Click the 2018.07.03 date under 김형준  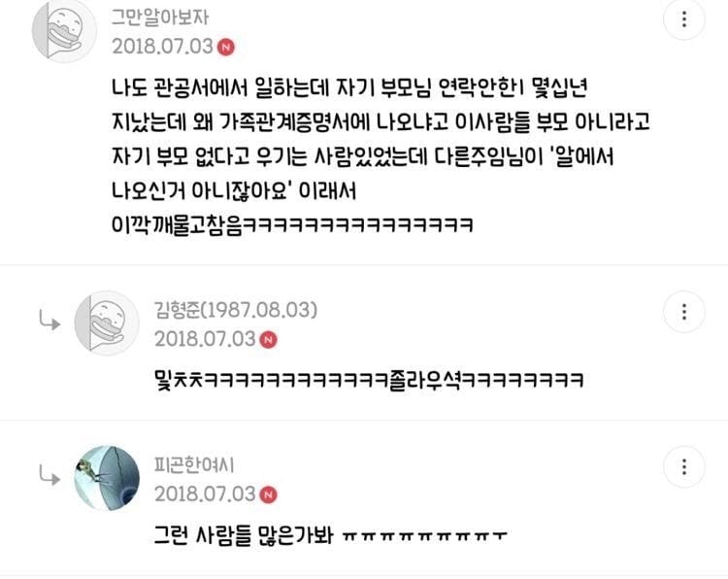(x=205, y=339)
